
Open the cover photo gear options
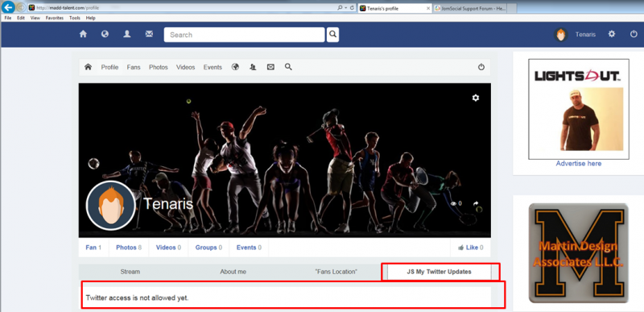point(476,98)
